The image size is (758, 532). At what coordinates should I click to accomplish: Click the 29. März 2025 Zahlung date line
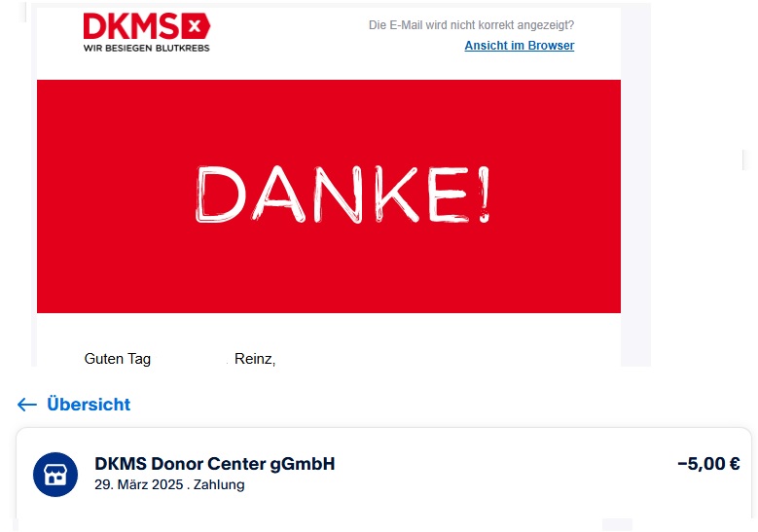(x=169, y=484)
